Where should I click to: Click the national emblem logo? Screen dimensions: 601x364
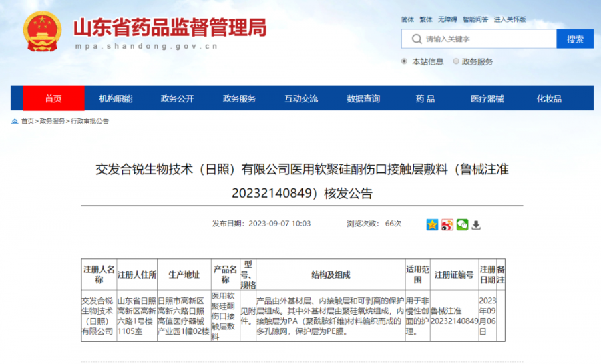click(42, 31)
